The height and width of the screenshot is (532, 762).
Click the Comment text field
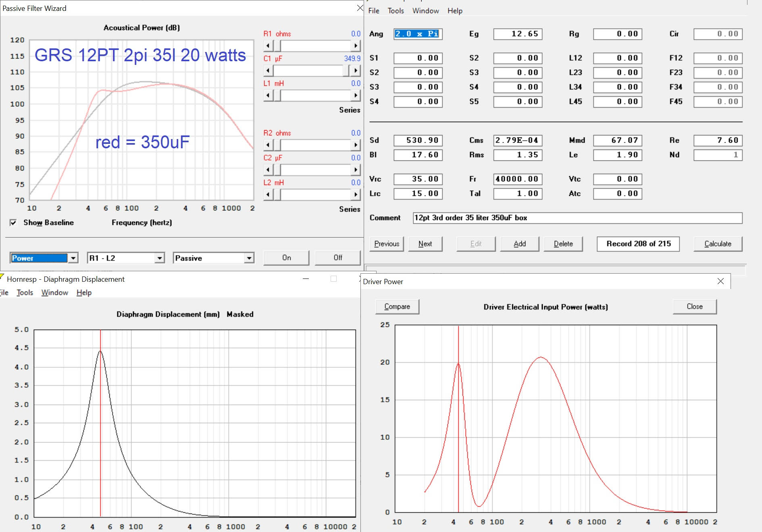click(x=578, y=218)
